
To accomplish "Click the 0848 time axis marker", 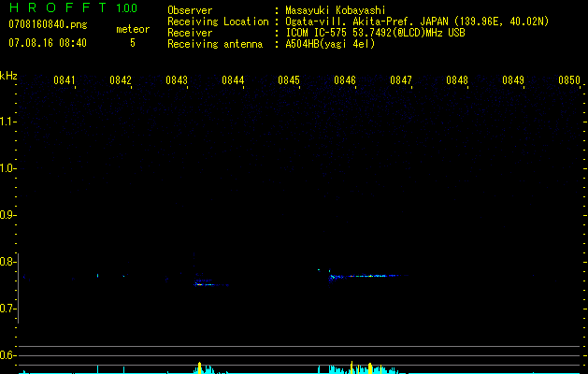I will point(457,80).
